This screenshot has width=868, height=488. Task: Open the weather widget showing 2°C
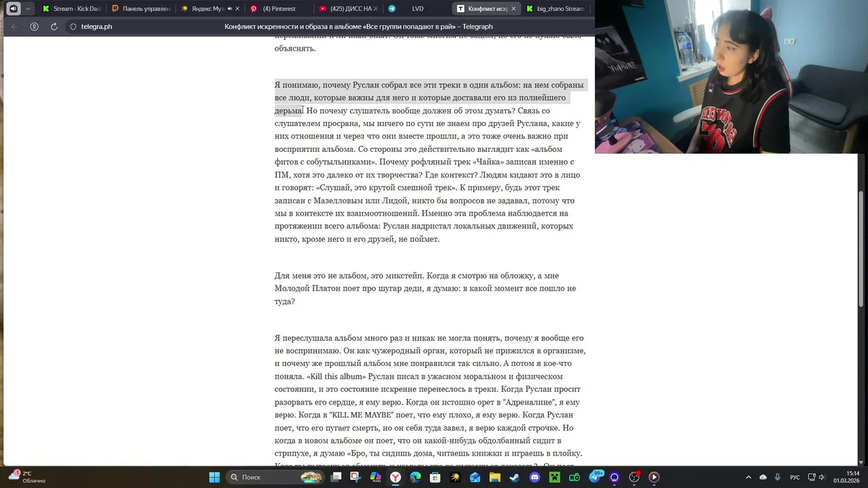(x=27, y=476)
